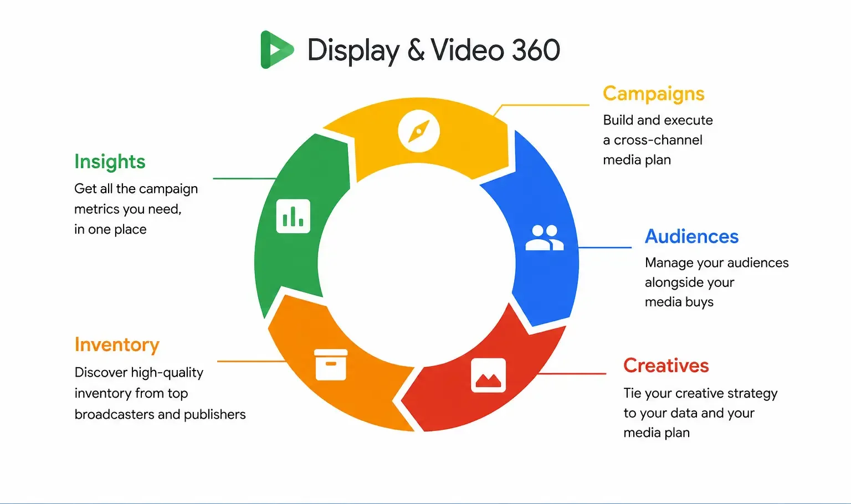Select the "Manage your audiences alongside your media buys" description
The width and height of the screenshot is (851, 504).
click(x=717, y=282)
